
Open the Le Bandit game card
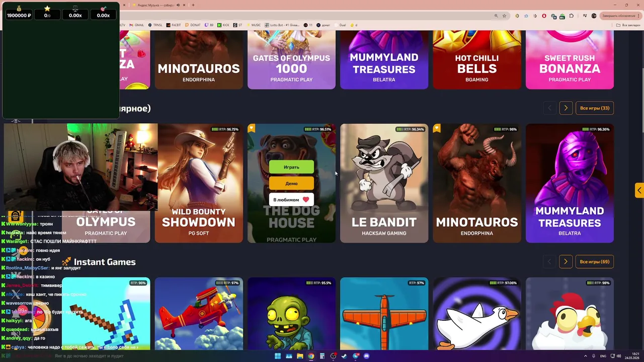[384, 184]
